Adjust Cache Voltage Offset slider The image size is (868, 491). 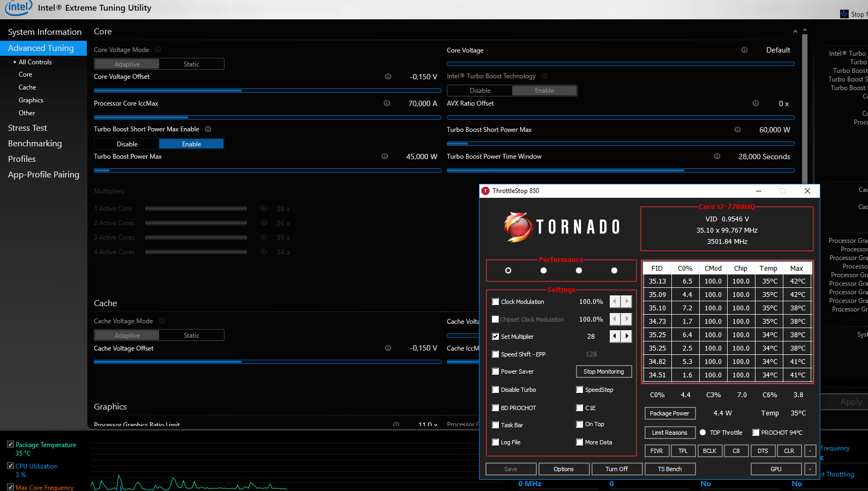267,362
